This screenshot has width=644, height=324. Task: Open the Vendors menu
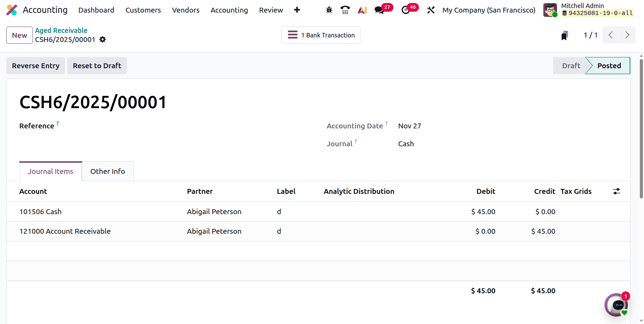186,10
